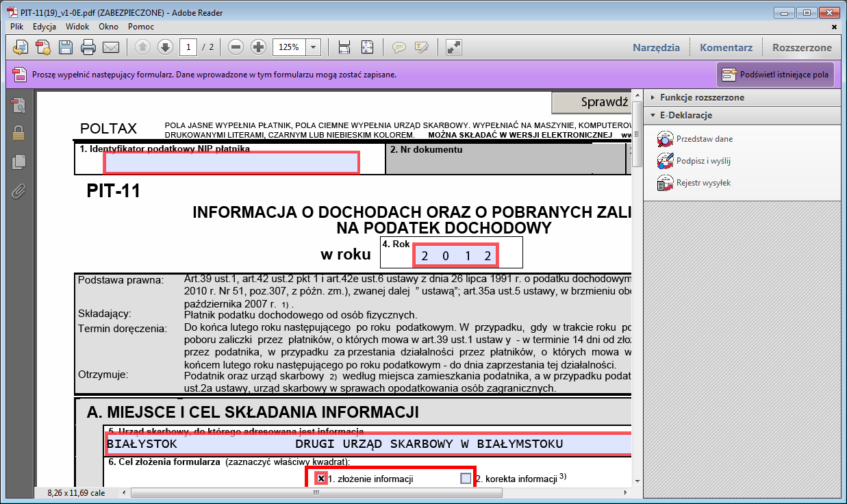Select the highlight text tool
The image size is (847, 504).
pyautogui.click(x=421, y=47)
